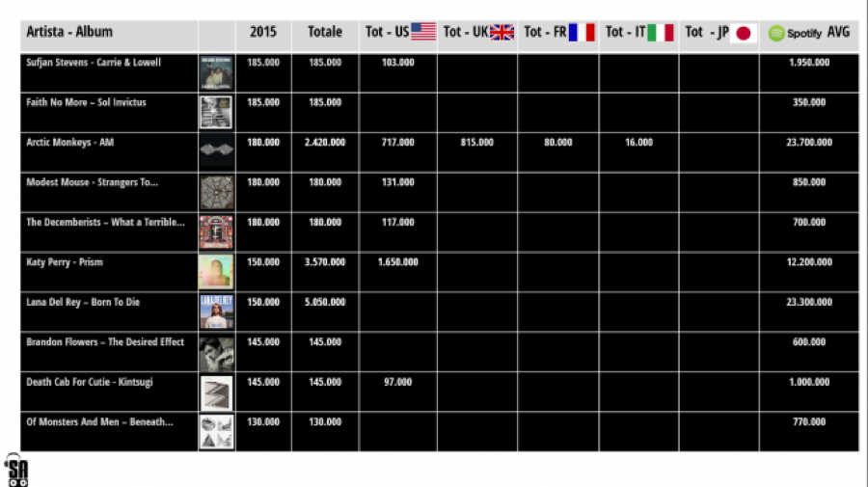Click the '2015' column header
This screenshot has width=868, height=487.
point(263,32)
